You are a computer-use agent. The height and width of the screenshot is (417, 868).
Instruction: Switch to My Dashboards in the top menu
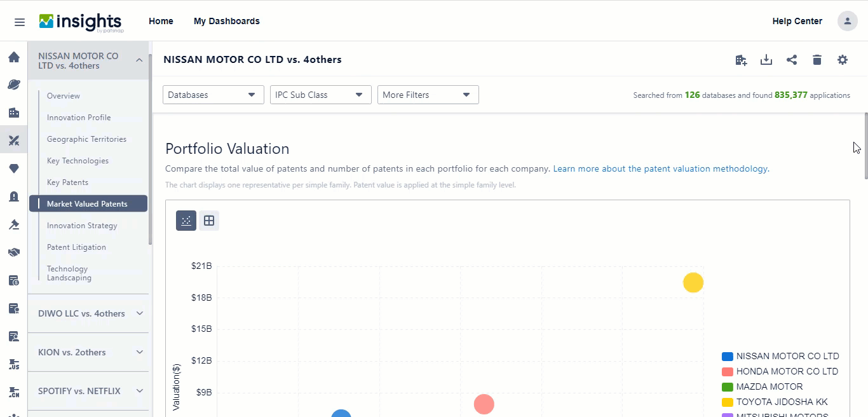227,20
